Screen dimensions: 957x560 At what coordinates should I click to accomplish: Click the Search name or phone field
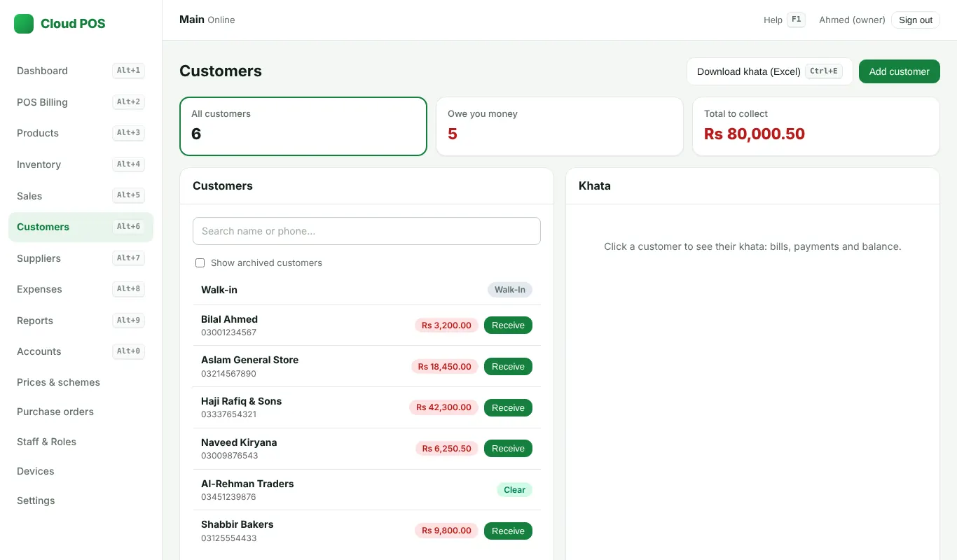pos(366,231)
